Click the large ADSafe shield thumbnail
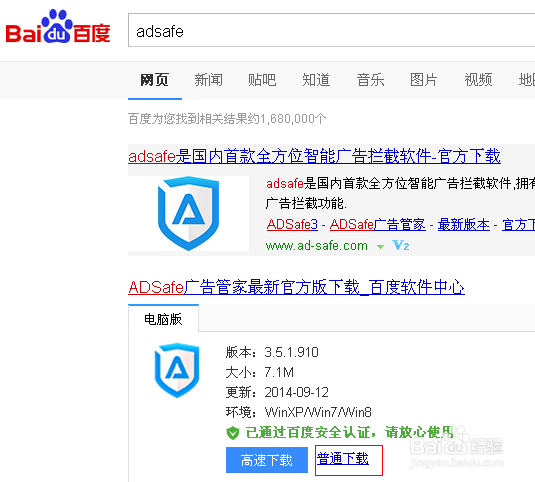The width and height of the screenshot is (535, 482). tap(188, 213)
